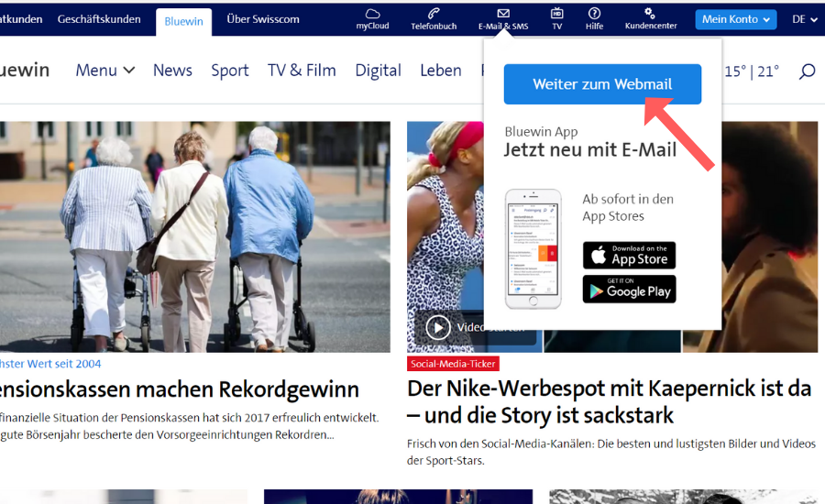Click the search magnifier icon
825x504 pixels.
[x=807, y=71]
